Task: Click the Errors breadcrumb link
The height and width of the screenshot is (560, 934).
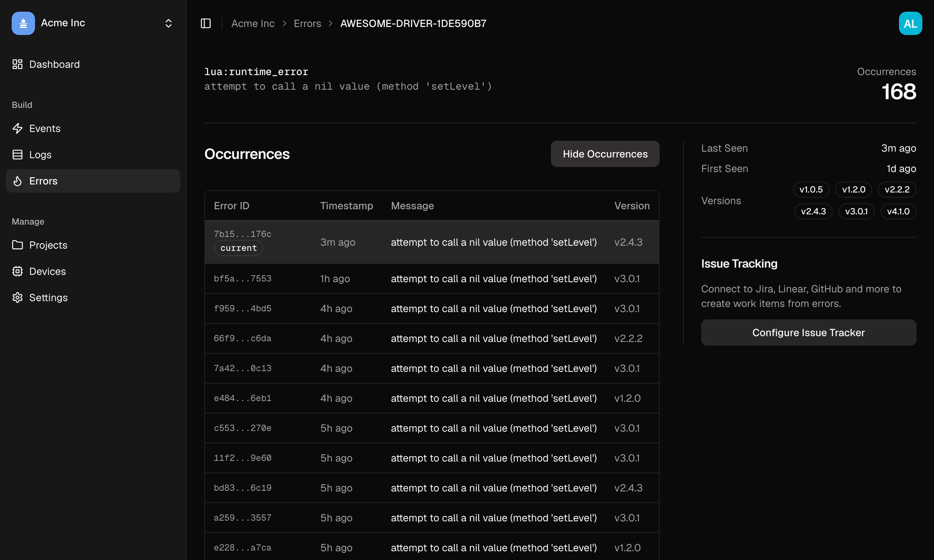Action: [307, 23]
